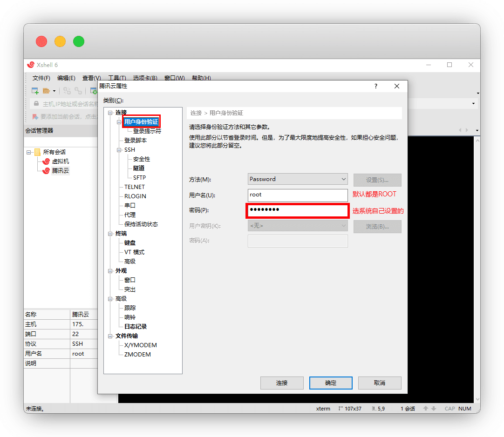Collapse the 连接 tree category

click(x=110, y=113)
